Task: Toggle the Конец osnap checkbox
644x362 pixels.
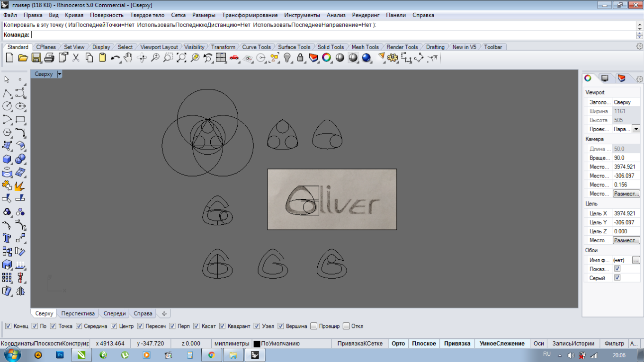Action: pos(8,326)
